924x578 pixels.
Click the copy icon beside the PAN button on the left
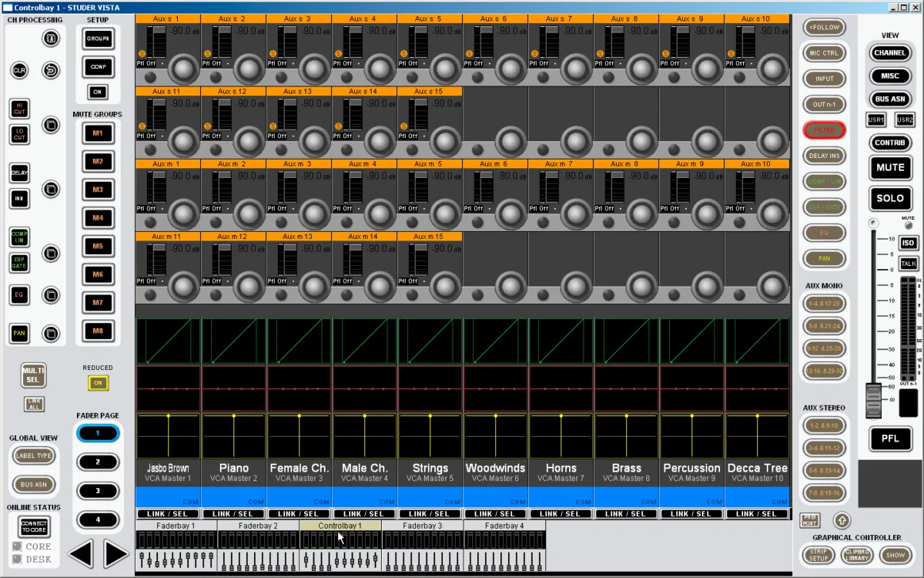click(51, 334)
